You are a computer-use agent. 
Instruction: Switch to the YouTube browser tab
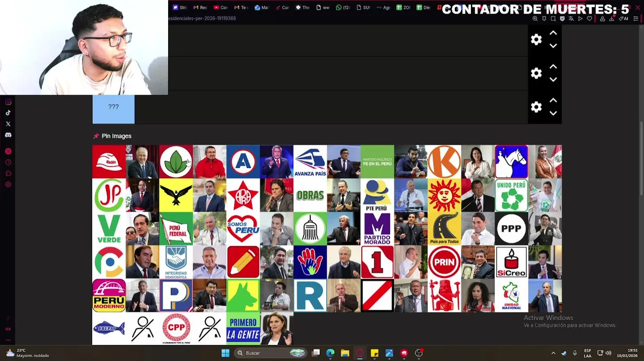220,8
